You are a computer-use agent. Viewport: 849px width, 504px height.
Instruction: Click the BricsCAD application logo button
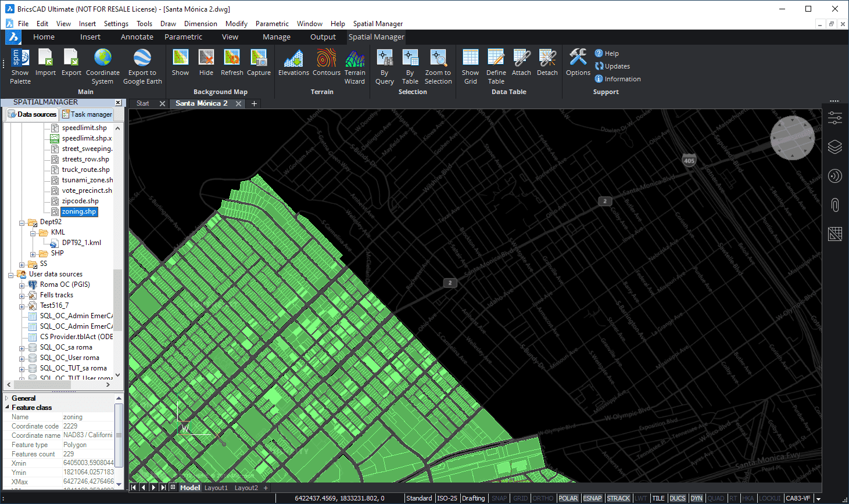coord(13,37)
